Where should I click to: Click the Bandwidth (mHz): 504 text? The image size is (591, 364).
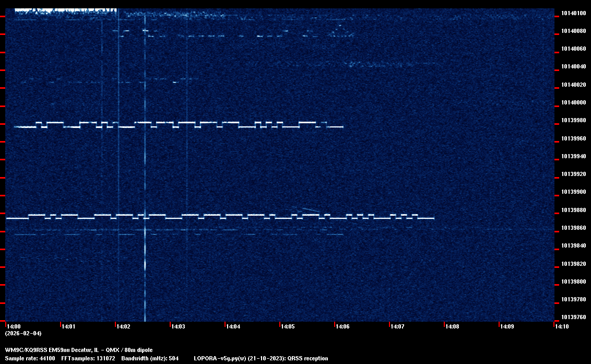tap(150, 358)
